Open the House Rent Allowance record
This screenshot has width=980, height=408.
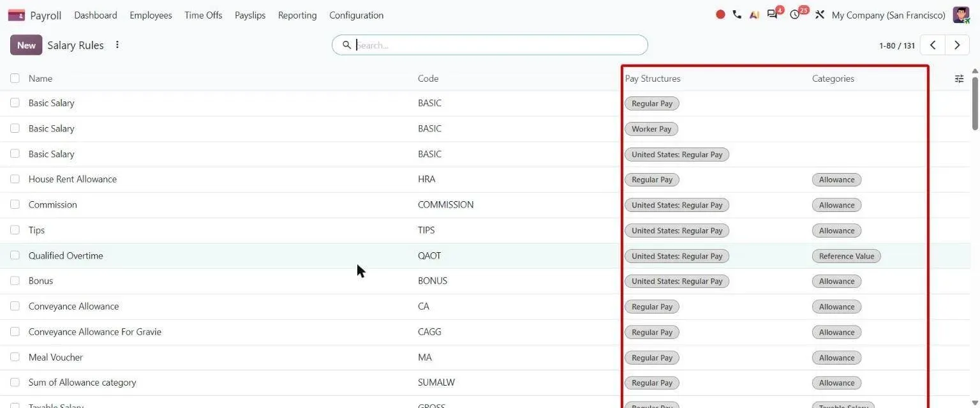73,179
